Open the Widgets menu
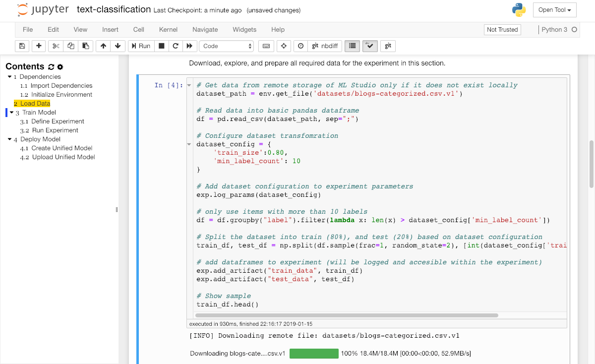The height and width of the screenshot is (364, 595). [x=244, y=30]
